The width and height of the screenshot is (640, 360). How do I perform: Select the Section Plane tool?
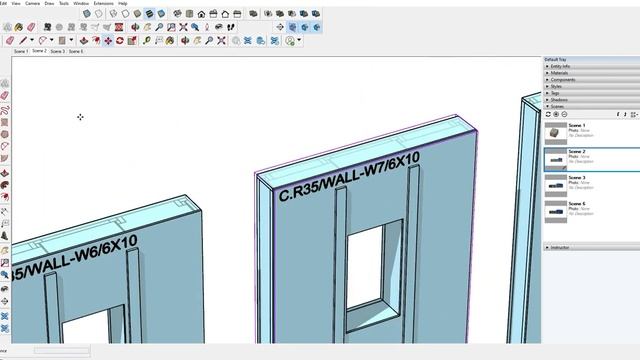coord(280,27)
